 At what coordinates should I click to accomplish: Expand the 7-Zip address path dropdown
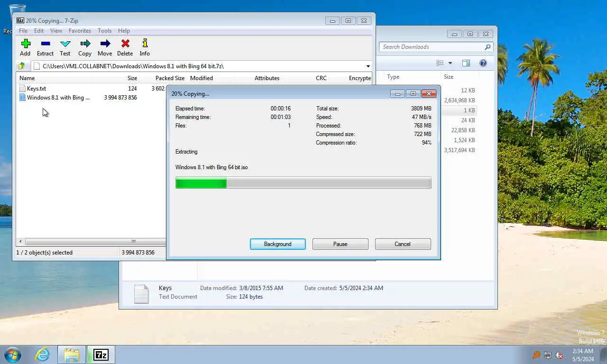click(368, 66)
